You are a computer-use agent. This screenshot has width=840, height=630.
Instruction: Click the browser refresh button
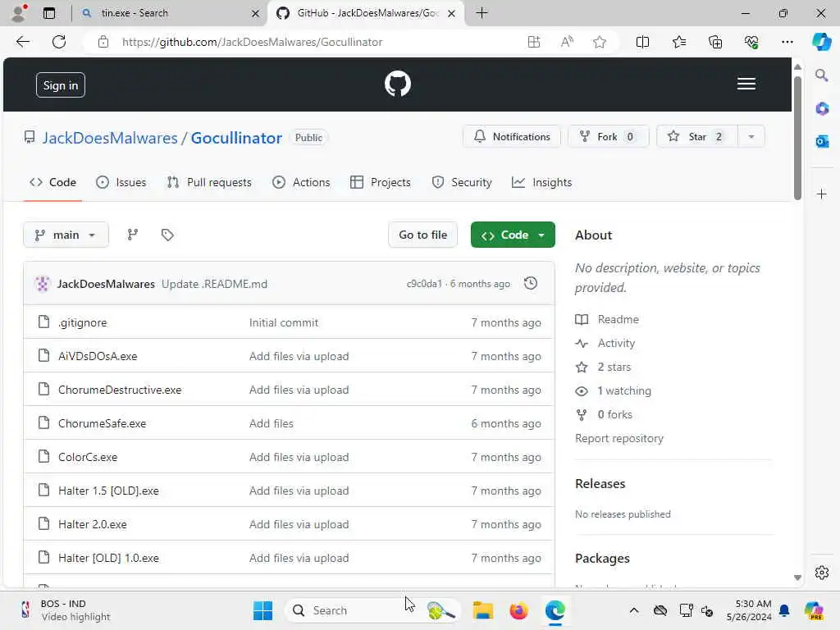pyautogui.click(x=59, y=42)
